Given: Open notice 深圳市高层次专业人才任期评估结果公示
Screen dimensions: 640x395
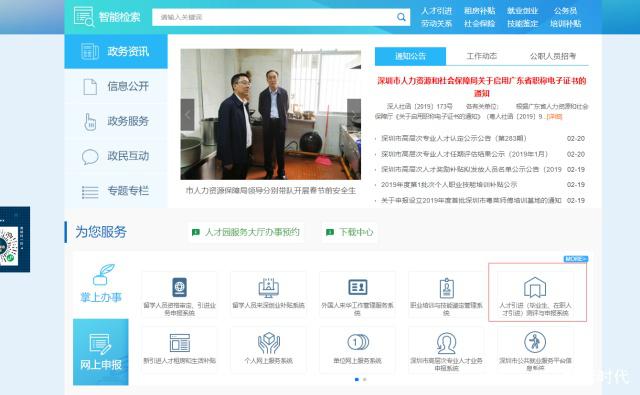Looking at the screenshot, I should [464, 154].
